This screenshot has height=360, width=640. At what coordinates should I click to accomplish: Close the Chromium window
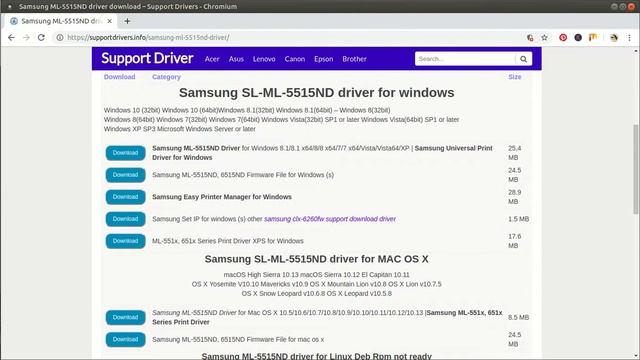(x=631, y=7)
